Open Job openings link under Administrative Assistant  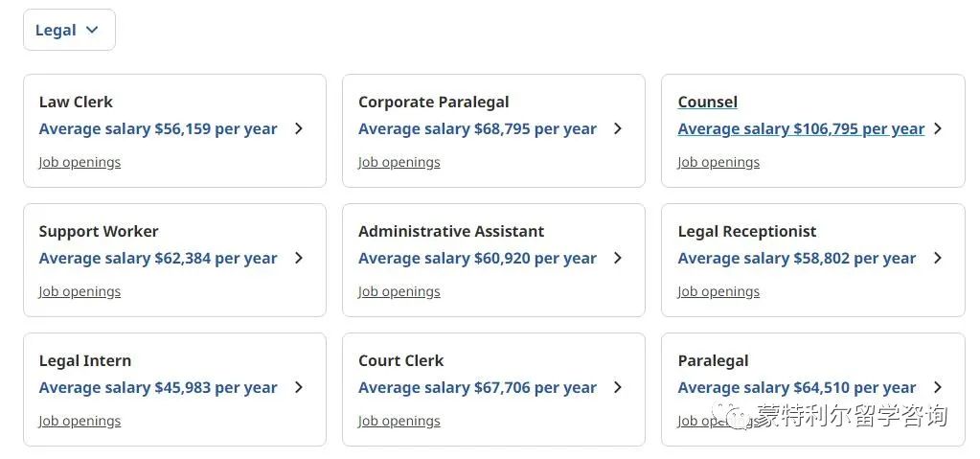[399, 292]
